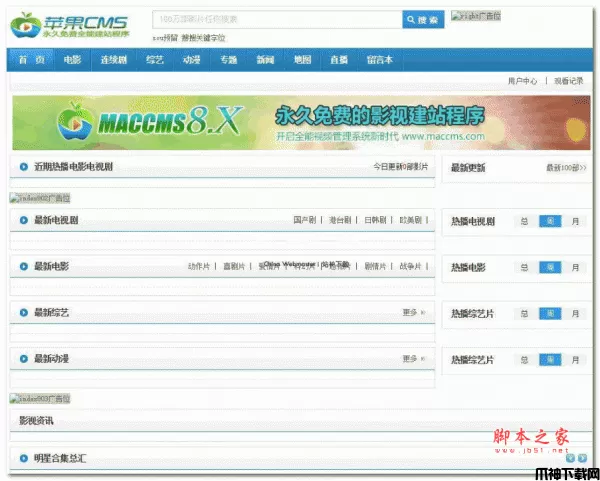The image size is (600, 481).
Task: Select the 喜剧片 category link
Action: pyautogui.click(x=234, y=266)
